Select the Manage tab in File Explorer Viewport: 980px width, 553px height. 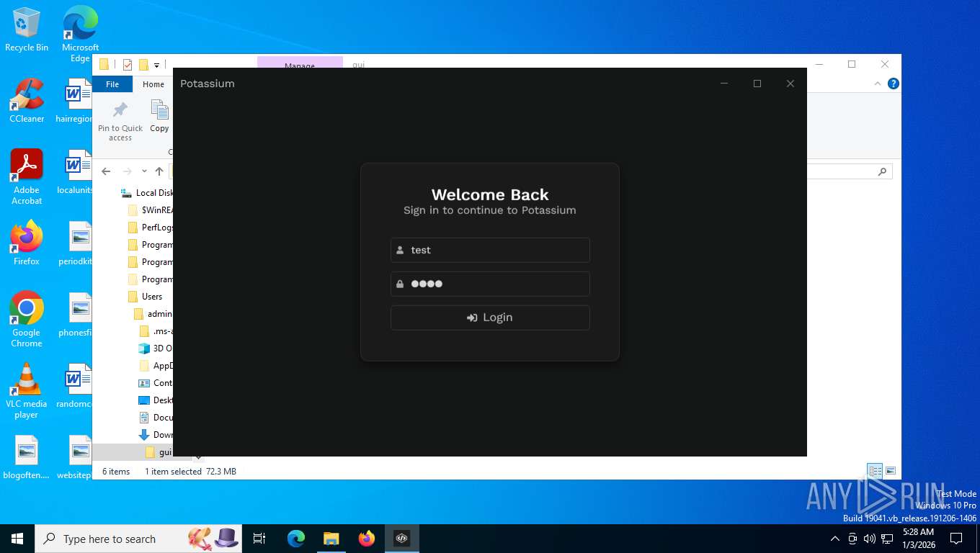(300, 65)
